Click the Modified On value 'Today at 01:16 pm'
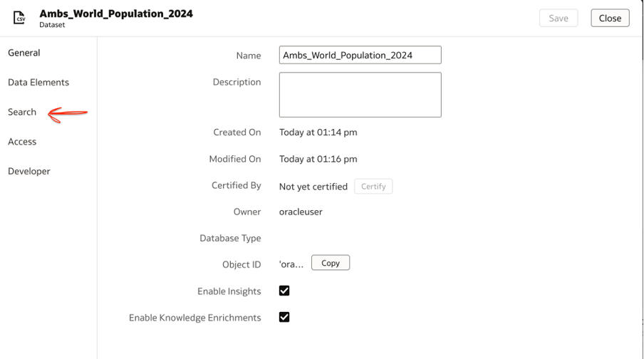 pos(318,159)
